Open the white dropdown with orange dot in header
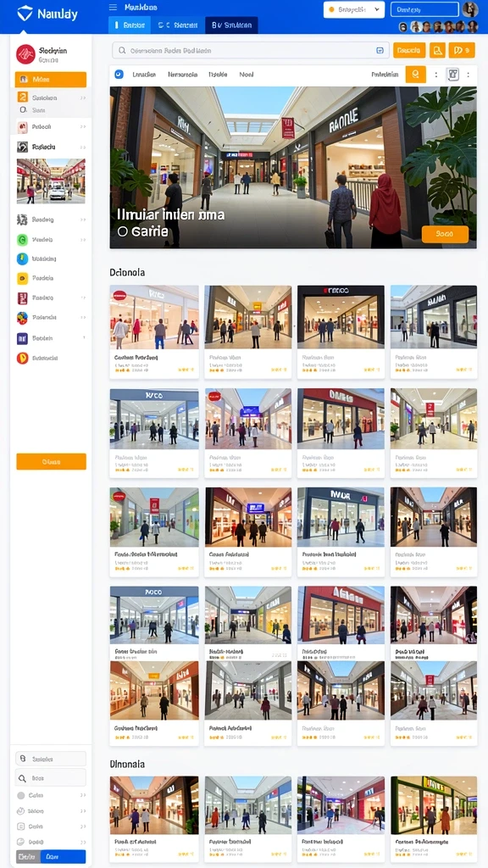488x868 pixels. pyautogui.click(x=354, y=9)
